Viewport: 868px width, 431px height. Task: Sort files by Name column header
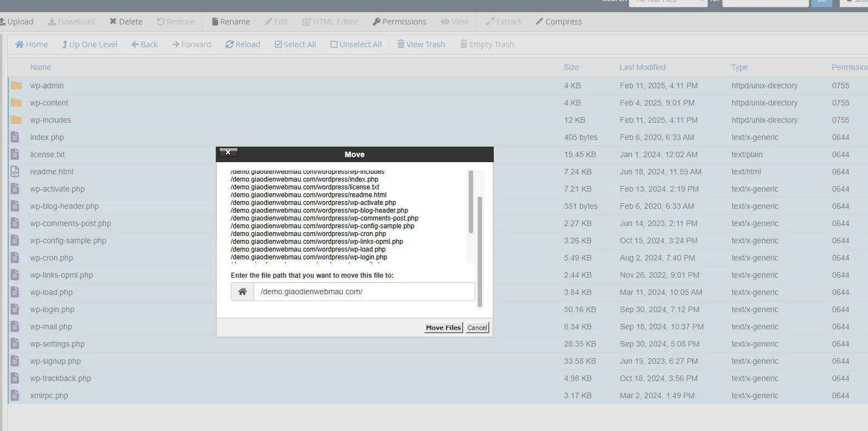41,67
